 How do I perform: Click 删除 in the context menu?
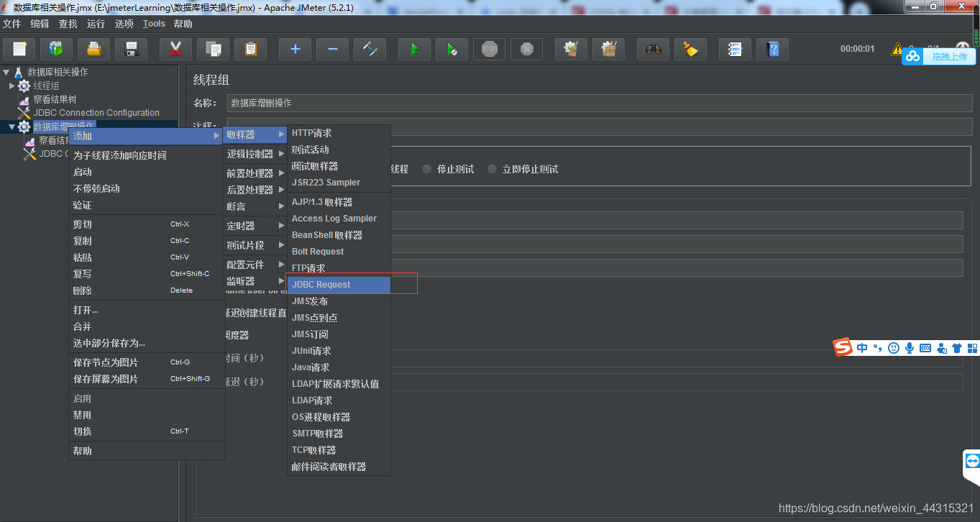(147, 290)
